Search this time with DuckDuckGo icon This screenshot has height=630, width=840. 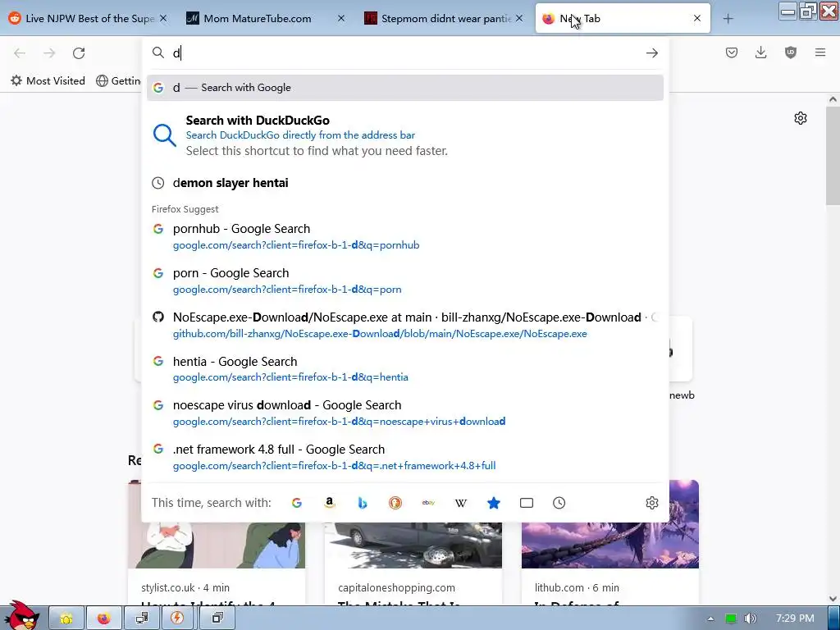click(x=395, y=503)
